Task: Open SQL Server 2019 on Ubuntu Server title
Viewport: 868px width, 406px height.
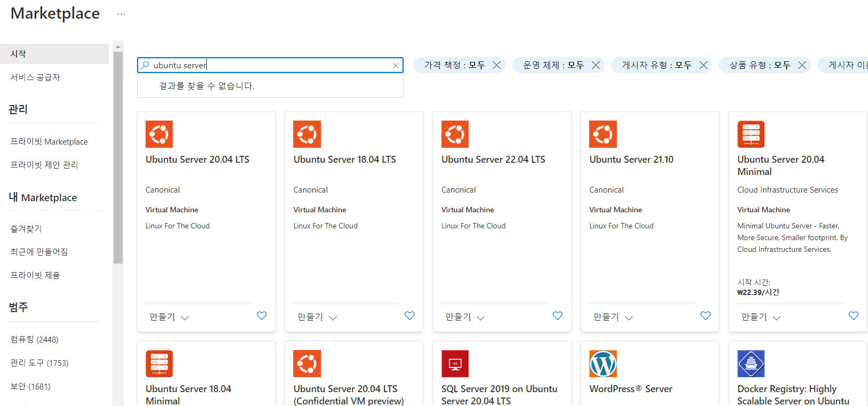Action: (x=500, y=395)
